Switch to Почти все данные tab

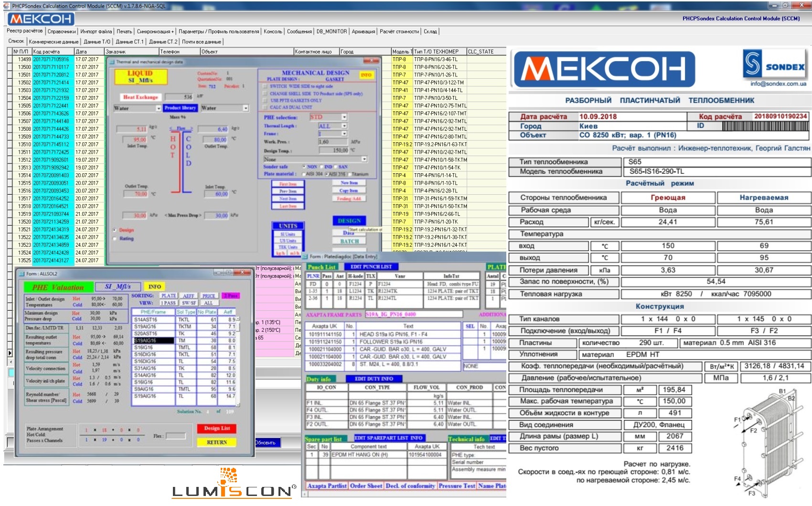coord(201,42)
